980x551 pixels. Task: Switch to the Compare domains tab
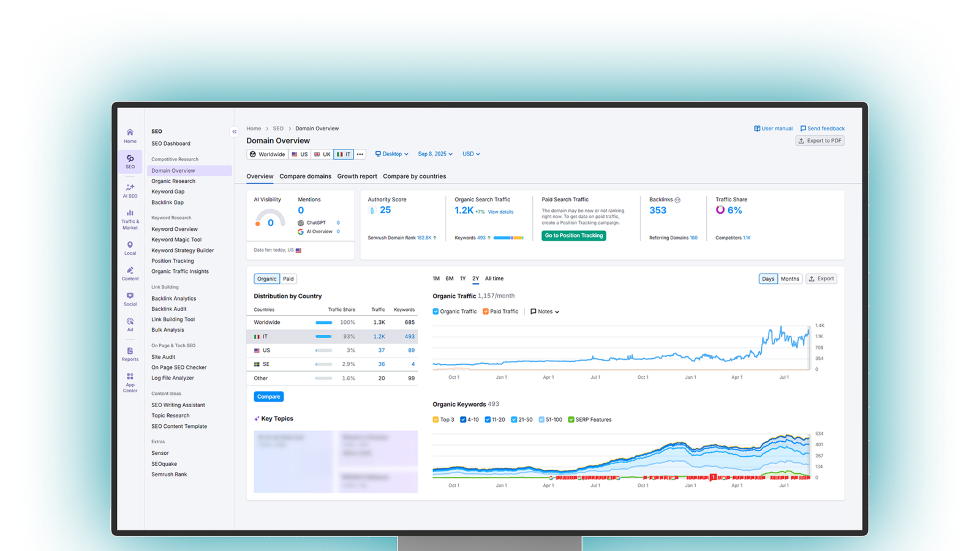(x=305, y=176)
